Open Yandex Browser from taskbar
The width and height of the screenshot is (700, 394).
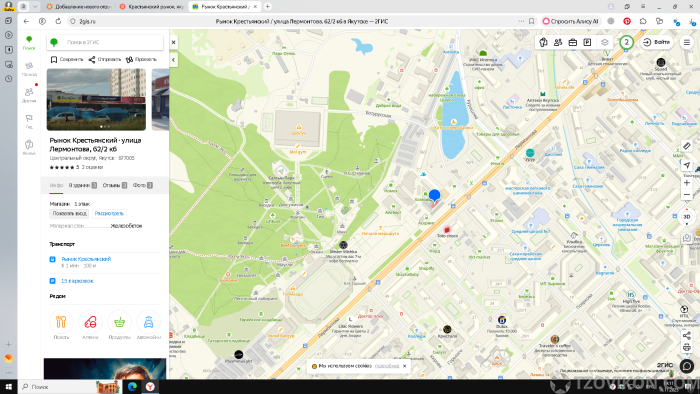(x=150, y=386)
